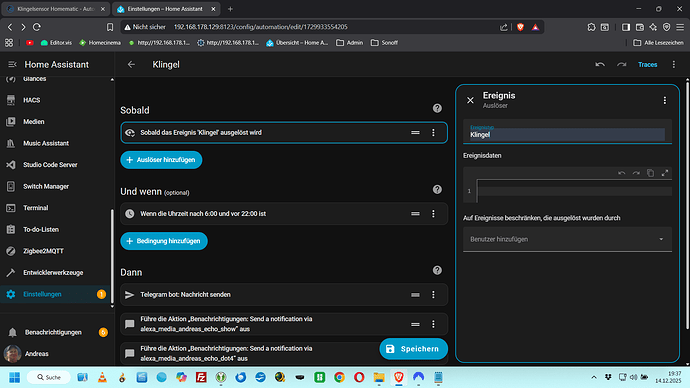Collapse the Home Assistant sidebar menu icon
690x388 pixels.
click(x=12, y=65)
